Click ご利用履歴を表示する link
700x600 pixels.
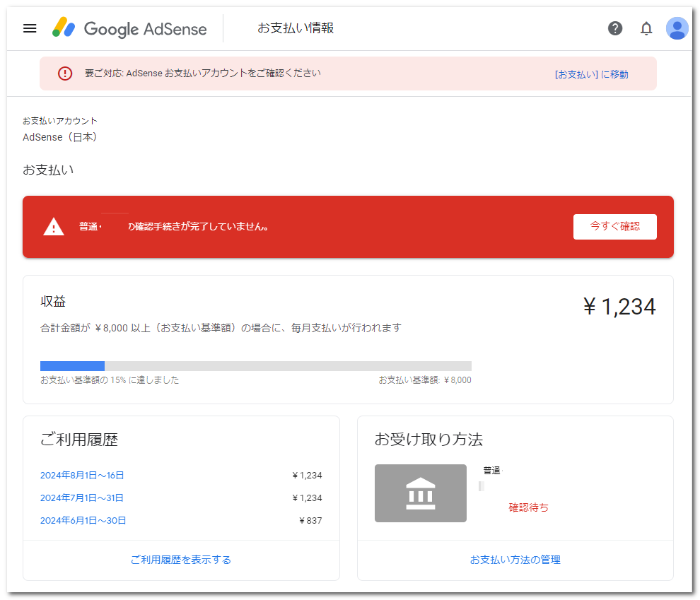(181, 560)
